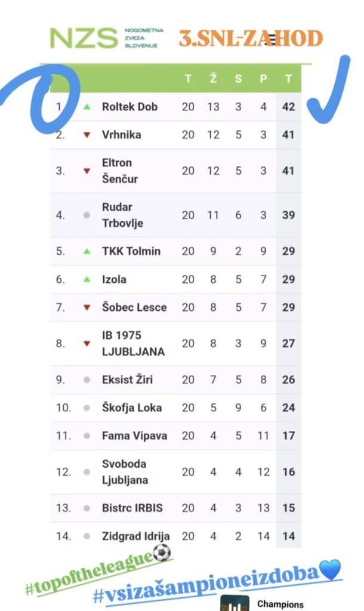The image size is (364, 611).
Task: Tap the blue heart emoji
Action: (x=330, y=570)
